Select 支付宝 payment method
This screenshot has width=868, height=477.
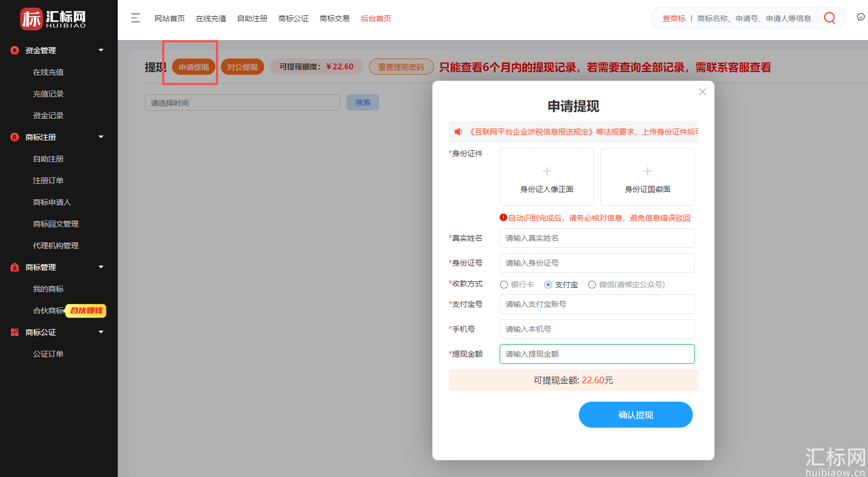(561, 285)
